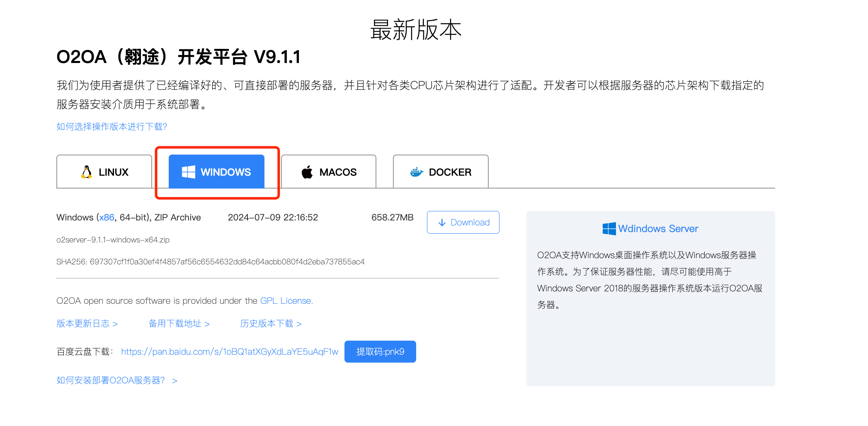The width and height of the screenshot is (868, 426).
Task: Switch to the LINUX tab
Action: click(x=104, y=172)
